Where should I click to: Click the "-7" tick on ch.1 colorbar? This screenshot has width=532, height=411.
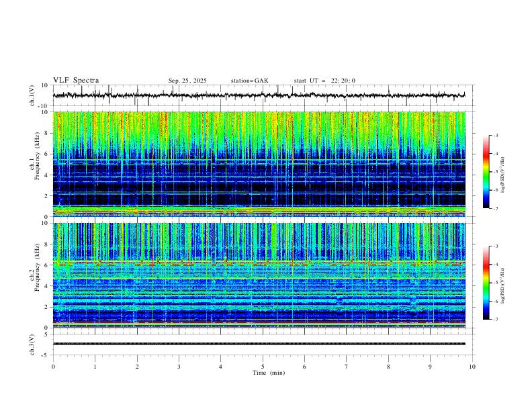click(x=496, y=208)
